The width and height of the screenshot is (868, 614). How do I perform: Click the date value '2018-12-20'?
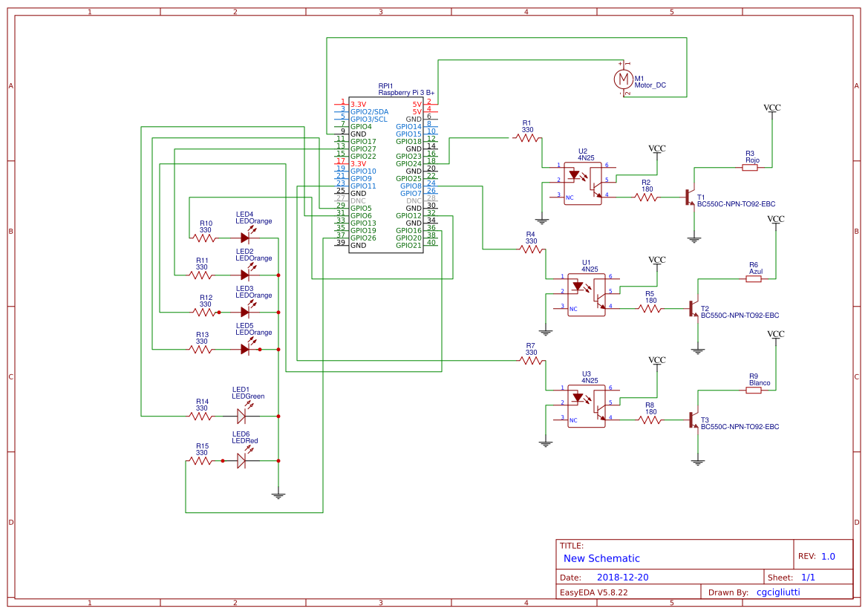(622, 577)
